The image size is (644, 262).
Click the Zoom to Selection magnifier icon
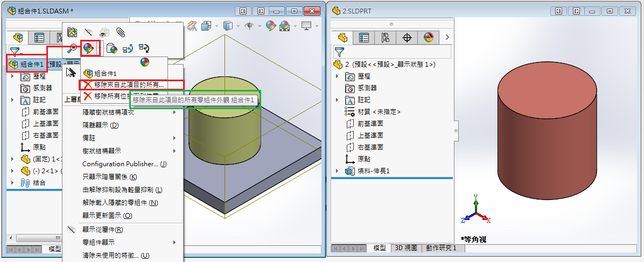pos(72,48)
